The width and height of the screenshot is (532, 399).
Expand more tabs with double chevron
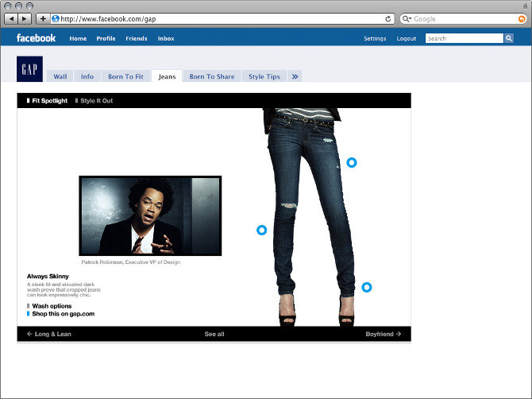pyautogui.click(x=295, y=76)
